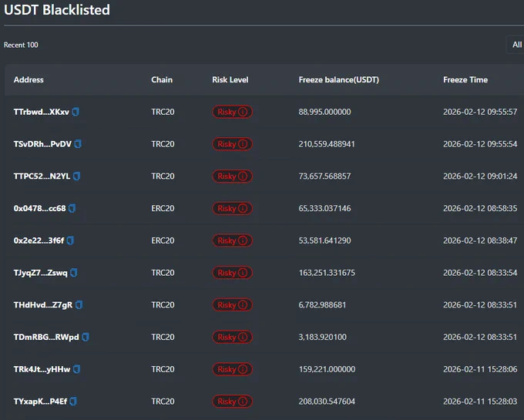Screen dimensions: 524x420
Task: Copy address 0x0478...cc68 using copy icon
Action: coord(72,208)
